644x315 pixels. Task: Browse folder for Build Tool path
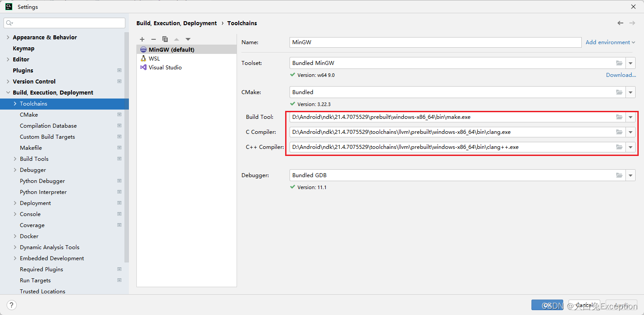(619, 117)
